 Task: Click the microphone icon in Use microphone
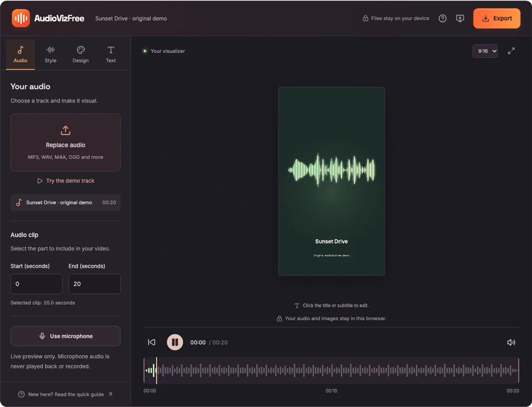click(x=42, y=336)
